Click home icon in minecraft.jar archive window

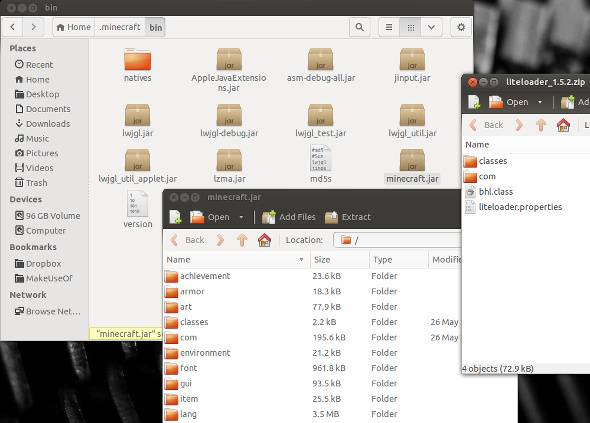point(264,240)
